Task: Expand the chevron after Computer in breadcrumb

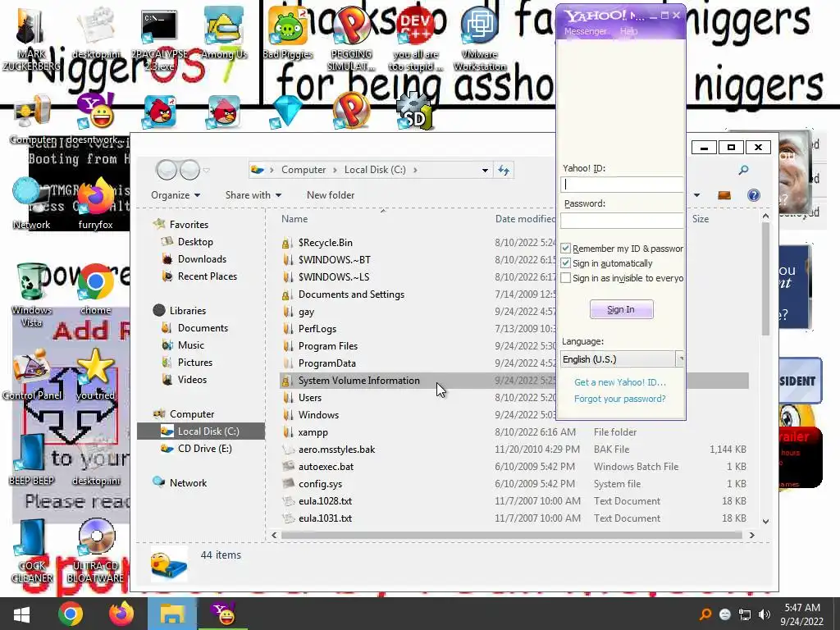Action: coord(335,170)
